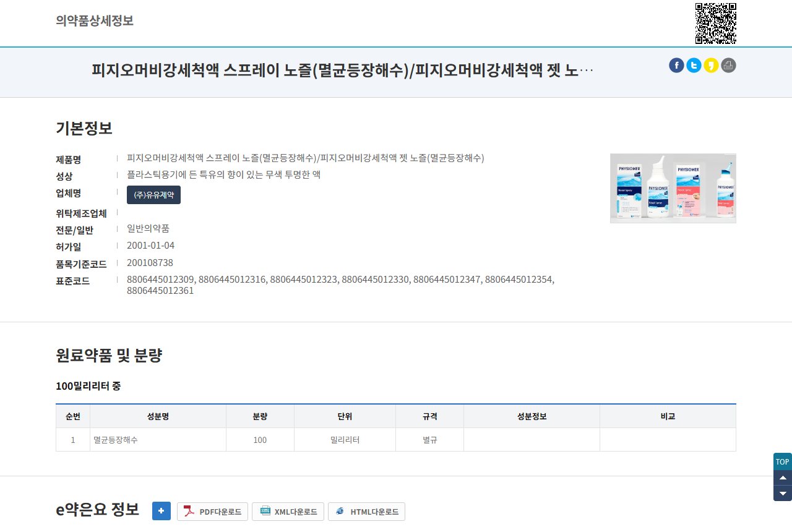Click the QR code image
This screenshot has height=532, width=792.
(716, 24)
